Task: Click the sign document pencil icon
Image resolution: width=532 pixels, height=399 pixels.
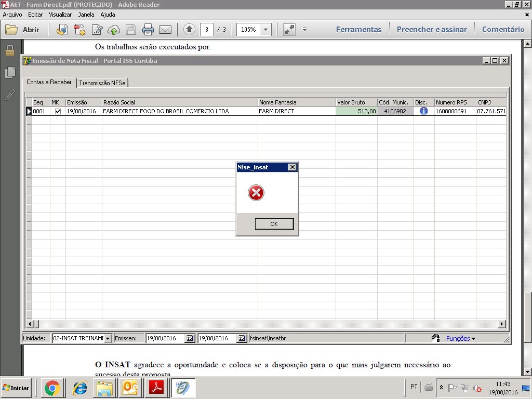Action: [97, 30]
